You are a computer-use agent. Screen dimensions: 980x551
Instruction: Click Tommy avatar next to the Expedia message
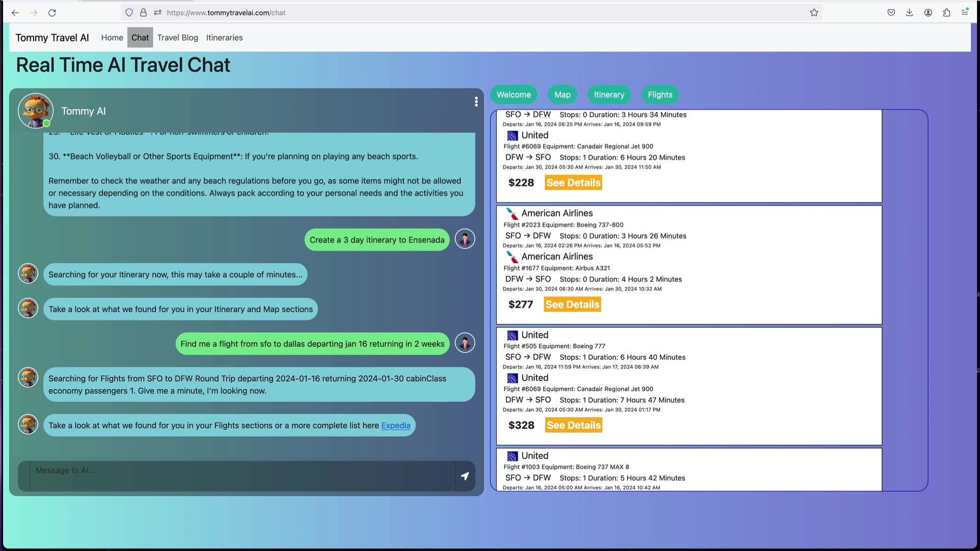point(28,424)
